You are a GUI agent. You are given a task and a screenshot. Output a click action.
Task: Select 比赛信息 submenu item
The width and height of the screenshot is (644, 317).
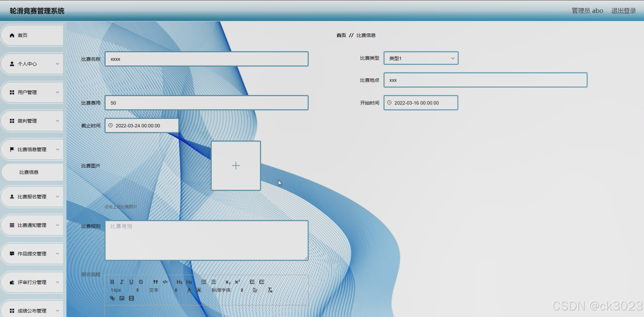coord(29,172)
